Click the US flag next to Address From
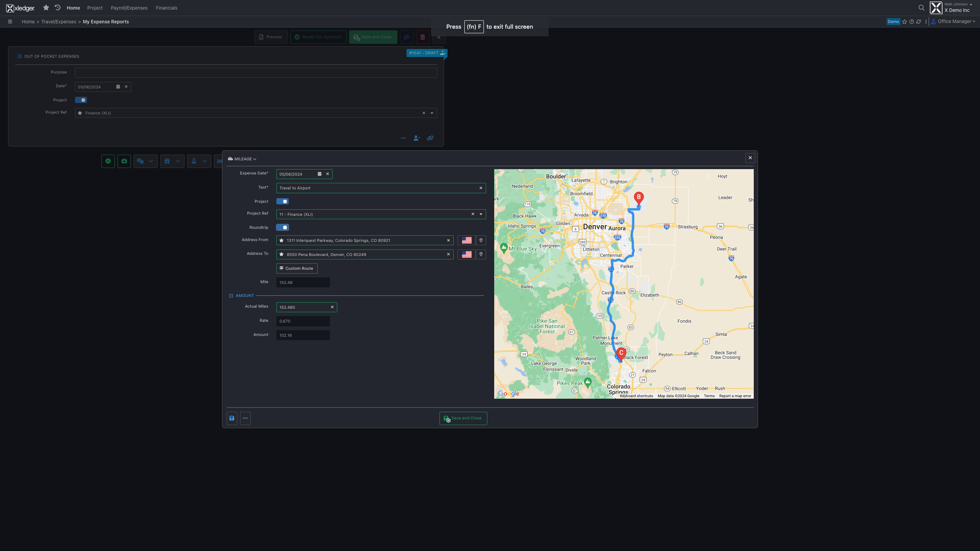Screen dimensions: 980x551 click(467, 240)
